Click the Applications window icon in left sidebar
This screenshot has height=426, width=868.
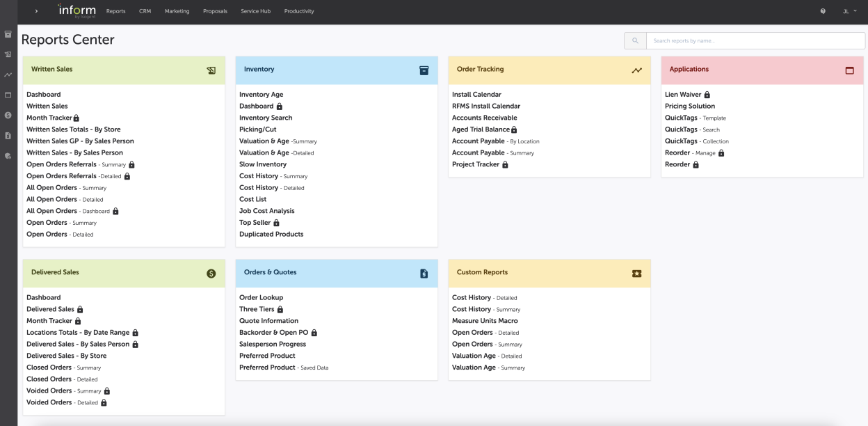(8, 95)
